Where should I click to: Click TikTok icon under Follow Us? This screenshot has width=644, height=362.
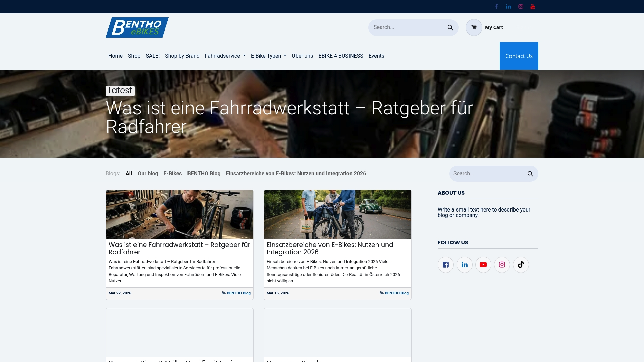521,265
